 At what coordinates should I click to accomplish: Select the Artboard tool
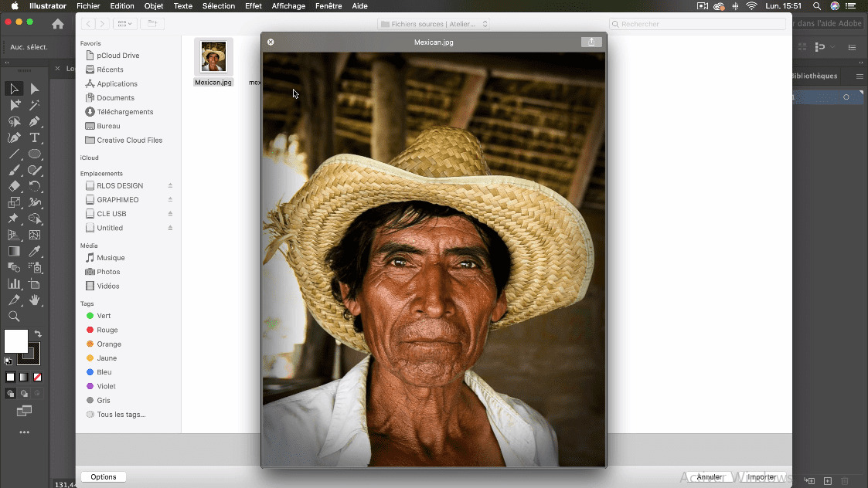[34, 284]
